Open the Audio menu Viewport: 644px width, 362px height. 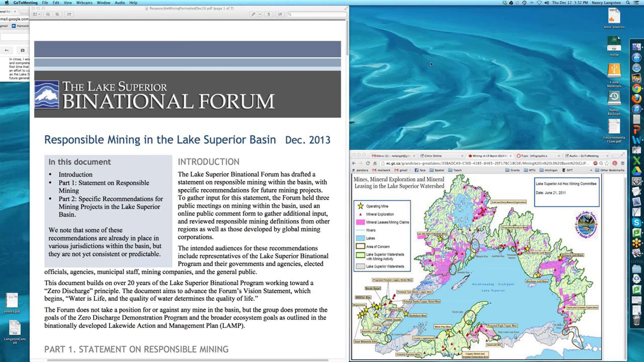[x=120, y=3]
